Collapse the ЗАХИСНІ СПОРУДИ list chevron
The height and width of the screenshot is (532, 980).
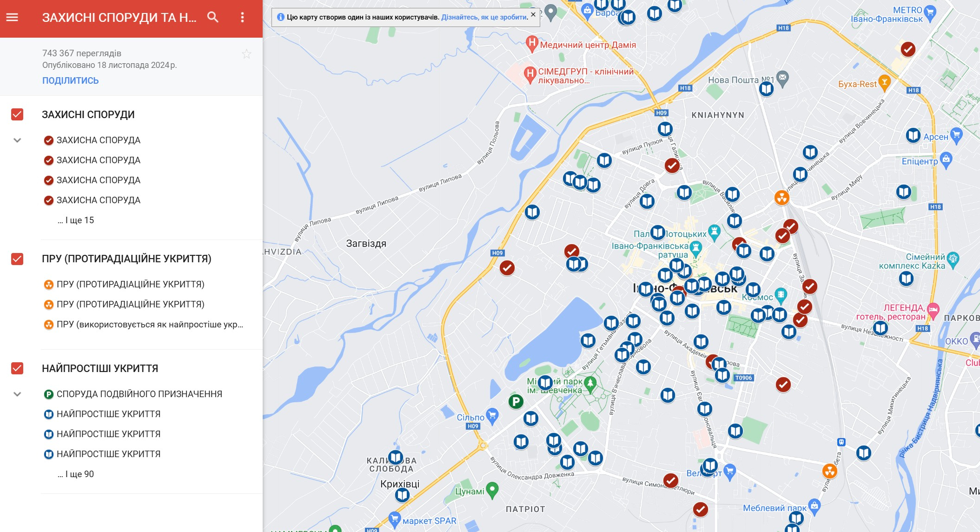17,140
